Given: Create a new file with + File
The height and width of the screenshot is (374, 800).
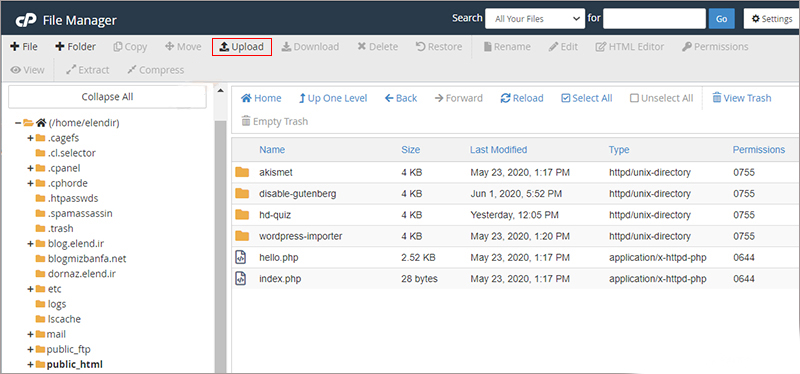Looking at the screenshot, I should pos(24,47).
